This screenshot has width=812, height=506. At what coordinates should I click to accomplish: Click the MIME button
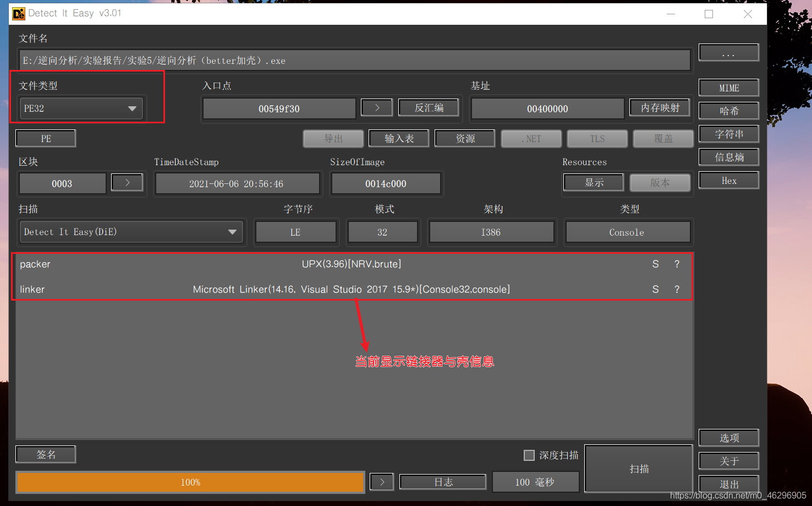point(729,88)
